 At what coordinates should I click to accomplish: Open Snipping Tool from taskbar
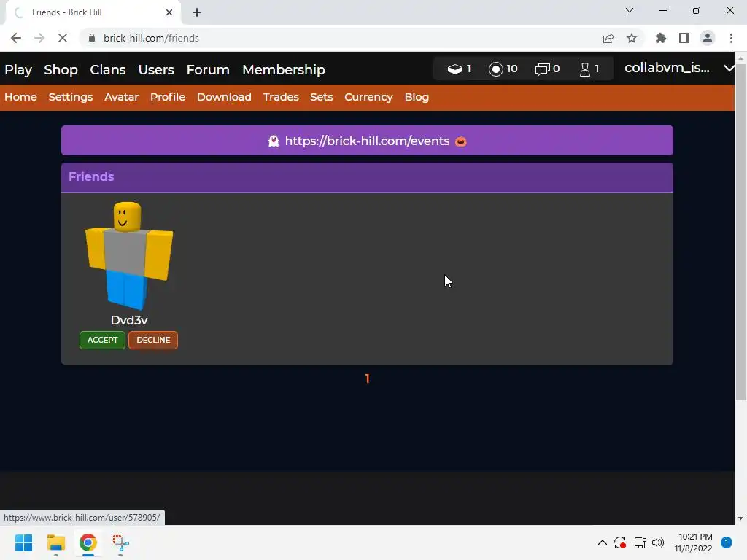[x=120, y=542]
